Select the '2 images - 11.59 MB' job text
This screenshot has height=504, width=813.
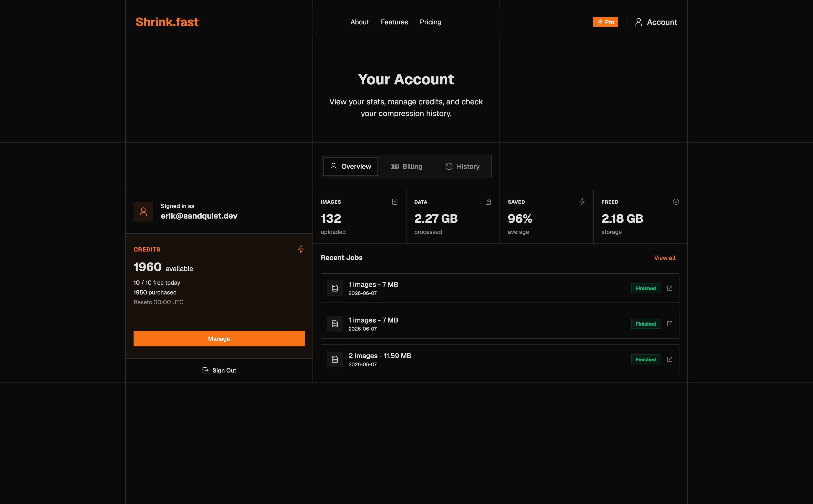click(x=380, y=356)
